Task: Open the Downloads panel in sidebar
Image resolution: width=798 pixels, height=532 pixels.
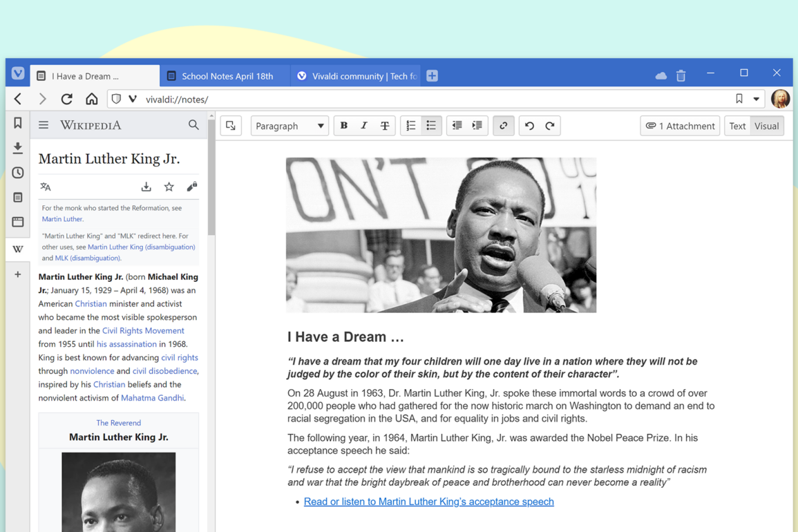Action: (18, 148)
